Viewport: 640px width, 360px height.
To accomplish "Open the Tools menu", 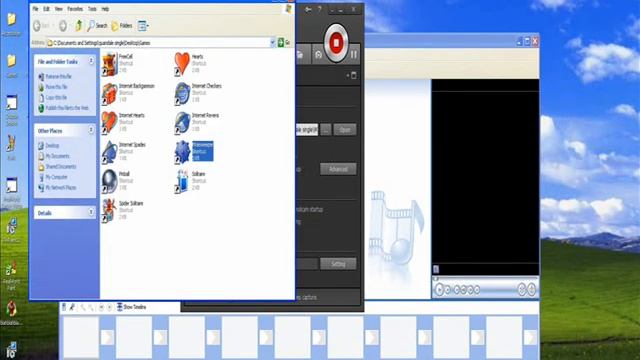I will (x=92, y=9).
